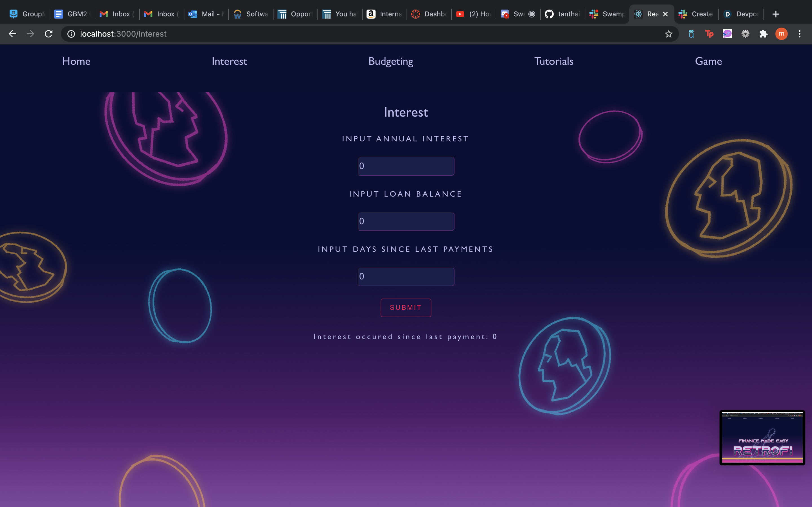Click the site information icon
Viewport: 812px width, 507px height.
click(71, 34)
